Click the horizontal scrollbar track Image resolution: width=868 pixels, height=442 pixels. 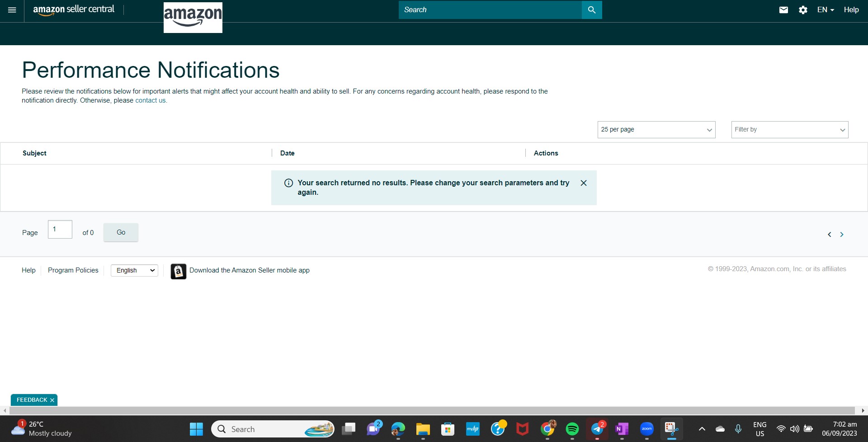(x=432, y=410)
